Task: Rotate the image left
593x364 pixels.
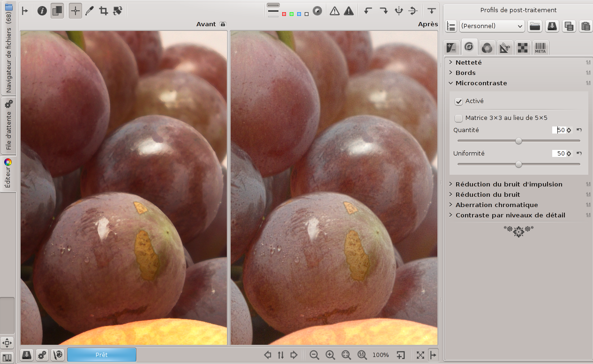Action: pyautogui.click(x=368, y=11)
